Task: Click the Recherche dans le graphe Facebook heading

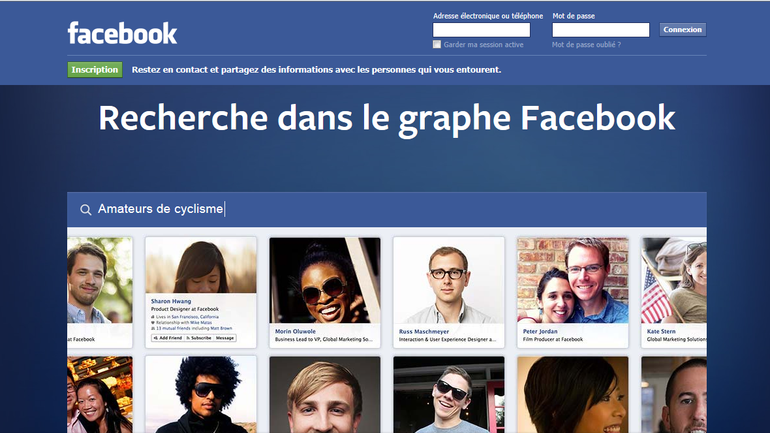Action: pyautogui.click(x=387, y=118)
